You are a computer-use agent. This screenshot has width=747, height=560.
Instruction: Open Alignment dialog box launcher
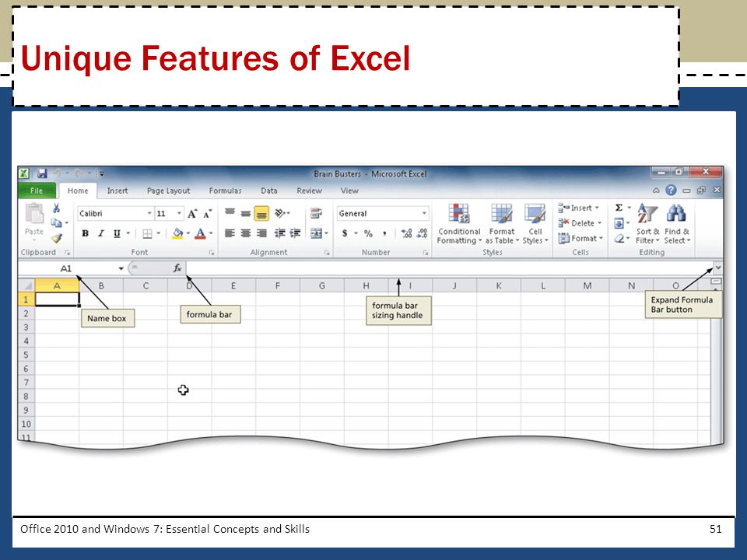(327, 252)
